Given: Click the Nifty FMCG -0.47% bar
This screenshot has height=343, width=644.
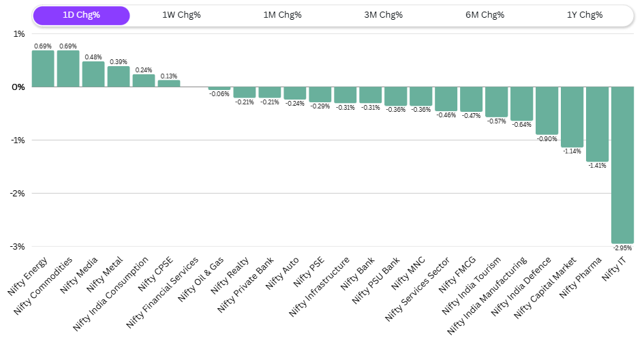Looking at the screenshot, I should click(x=471, y=99).
